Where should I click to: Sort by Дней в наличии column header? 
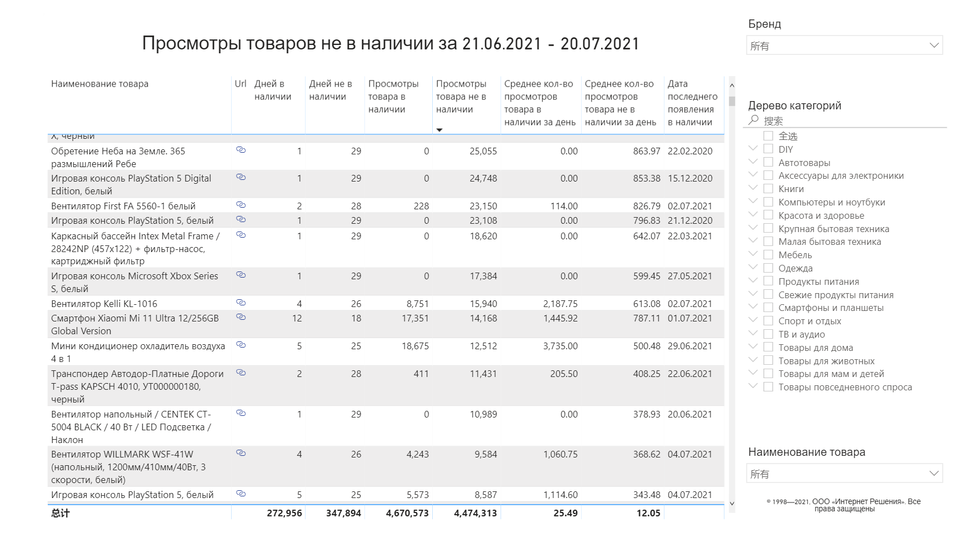pos(273,90)
